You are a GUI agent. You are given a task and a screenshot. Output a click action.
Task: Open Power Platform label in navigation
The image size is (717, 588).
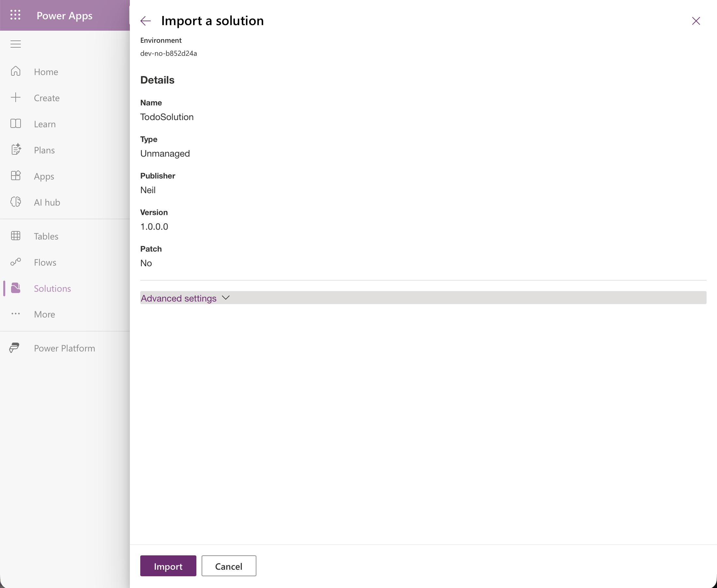tap(64, 348)
